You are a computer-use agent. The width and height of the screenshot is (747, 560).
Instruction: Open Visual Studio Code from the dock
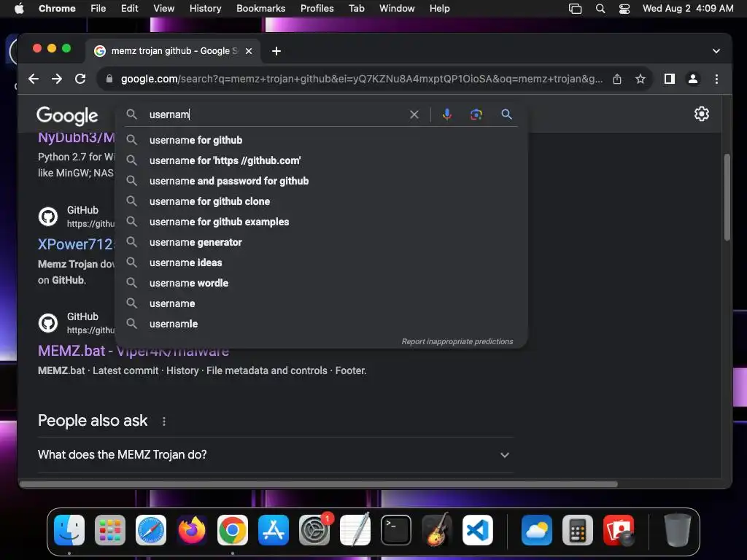[x=478, y=530]
